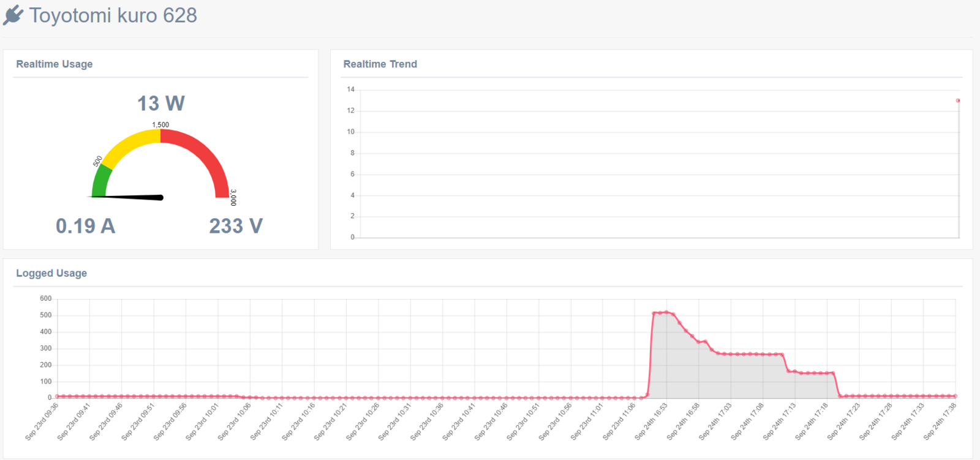This screenshot has height=460, width=980.
Task: Click the 200 label on Logged Usage axis
Action: pos(46,365)
